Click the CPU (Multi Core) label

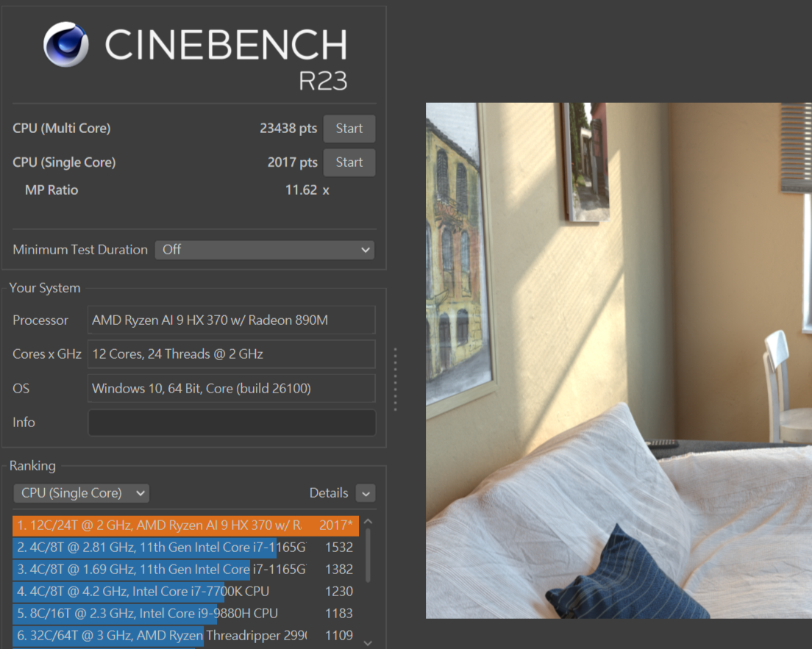coord(62,129)
